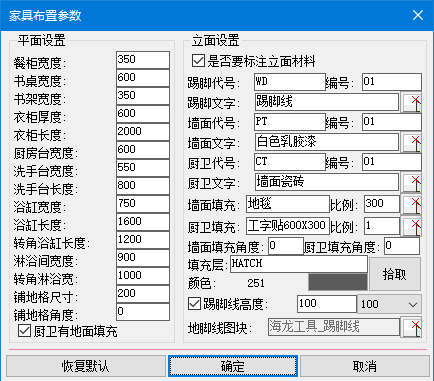
Task: Click the 淋浴间宽度 field showing 900
Action: [143, 258]
